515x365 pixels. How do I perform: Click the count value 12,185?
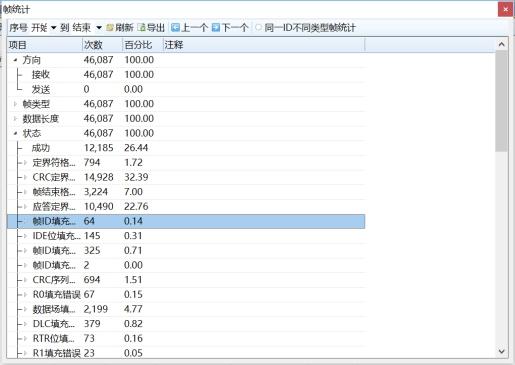tap(99, 148)
